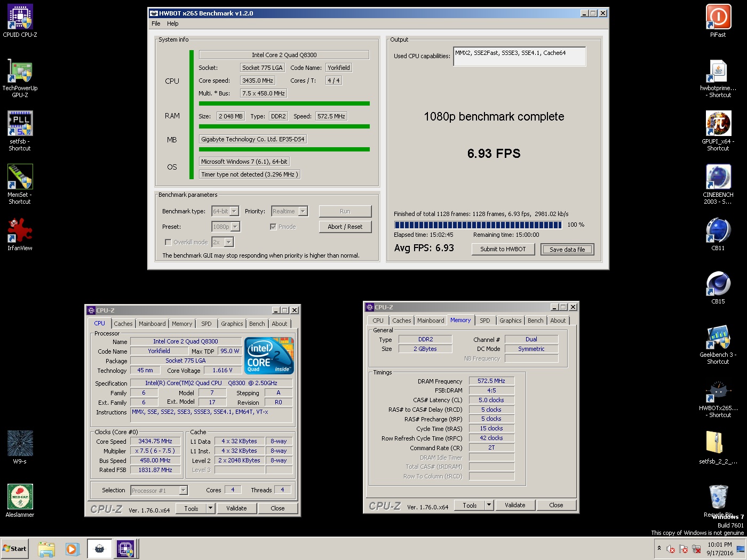Image resolution: width=747 pixels, height=560 pixels.
Task: Open Tools dropdown arrow in right CPU-Z
Action: tap(489, 505)
